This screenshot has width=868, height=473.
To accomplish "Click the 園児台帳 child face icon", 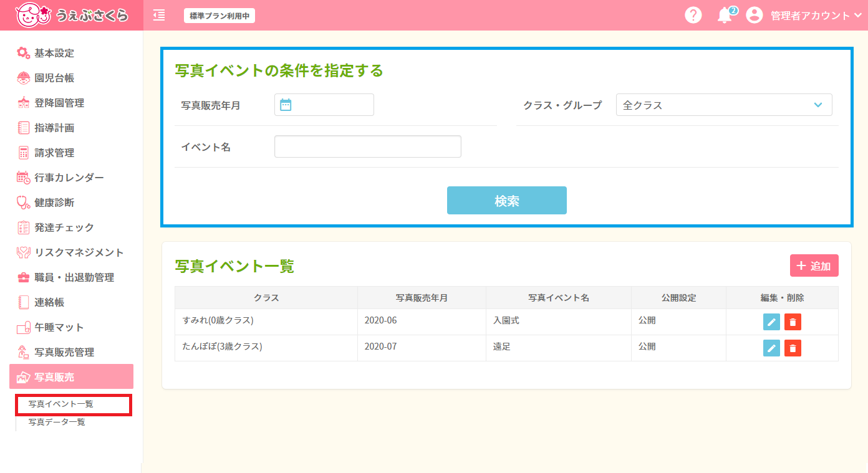I will pyautogui.click(x=23, y=78).
